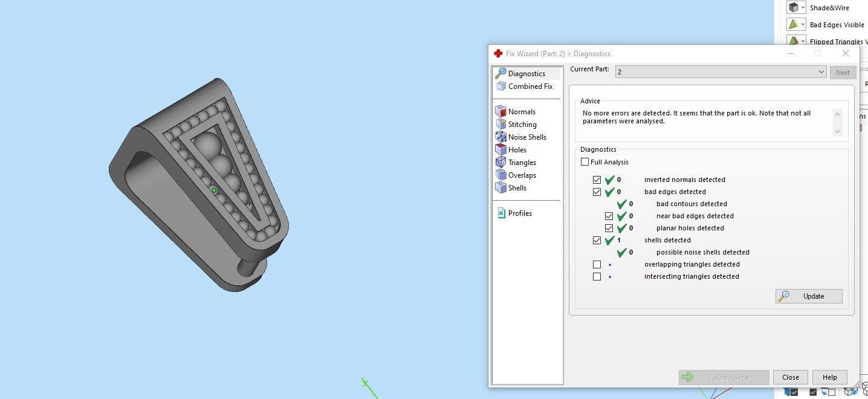The height and width of the screenshot is (399, 868).
Task: Click the Fix Wizard red cross title icon
Action: (x=498, y=54)
